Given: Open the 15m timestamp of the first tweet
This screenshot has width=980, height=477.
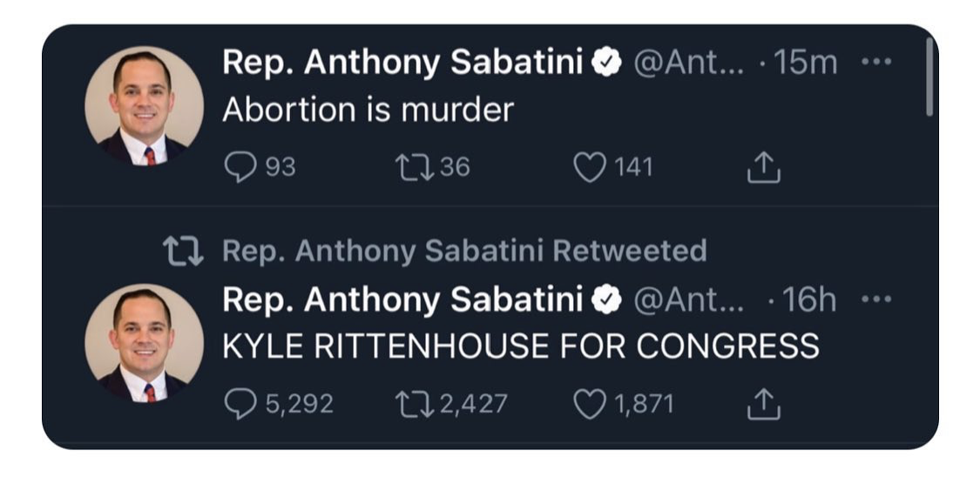Looking at the screenshot, I should (x=806, y=64).
